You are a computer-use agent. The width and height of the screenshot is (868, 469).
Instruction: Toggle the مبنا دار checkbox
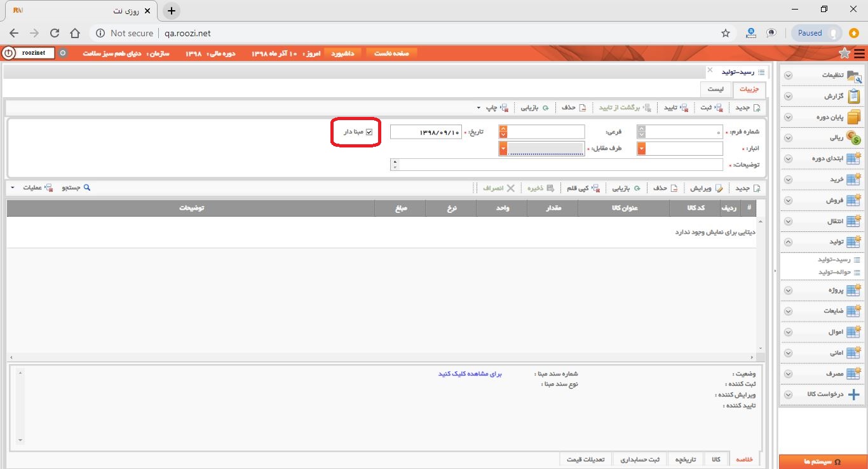[x=369, y=132]
